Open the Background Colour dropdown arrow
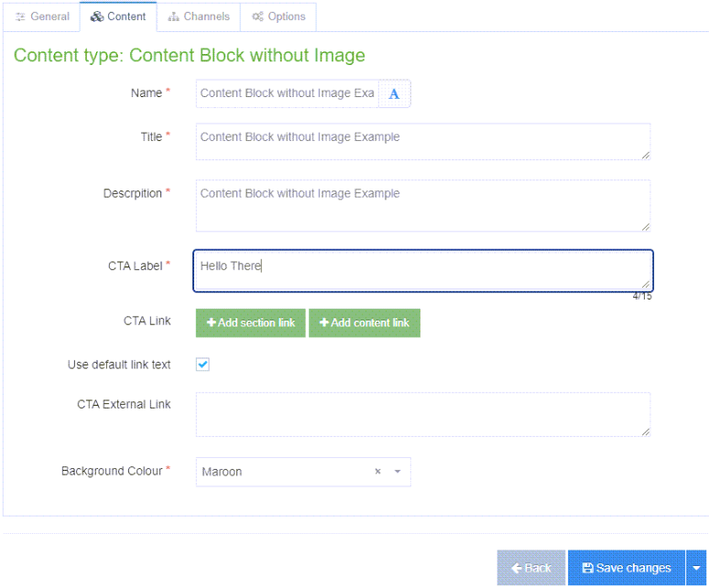The height and width of the screenshot is (588, 709). point(398,472)
